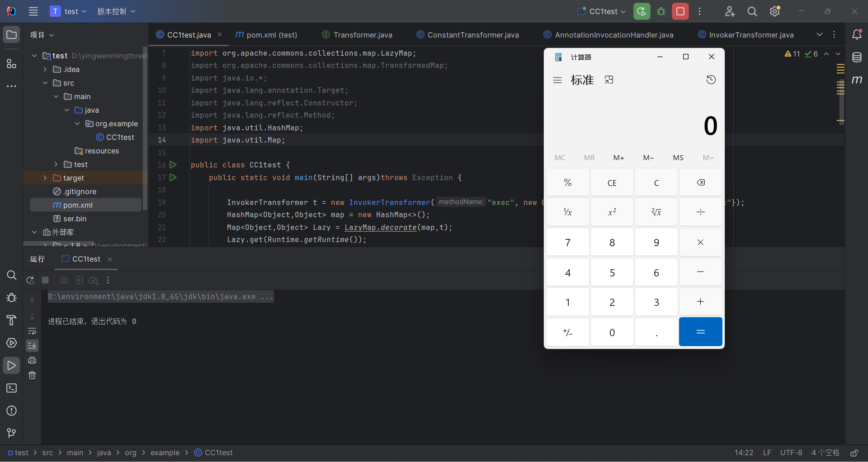Open CC1test run configuration dropdown
The width and height of the screenshot is (868, 462).
tap(602, 11)
